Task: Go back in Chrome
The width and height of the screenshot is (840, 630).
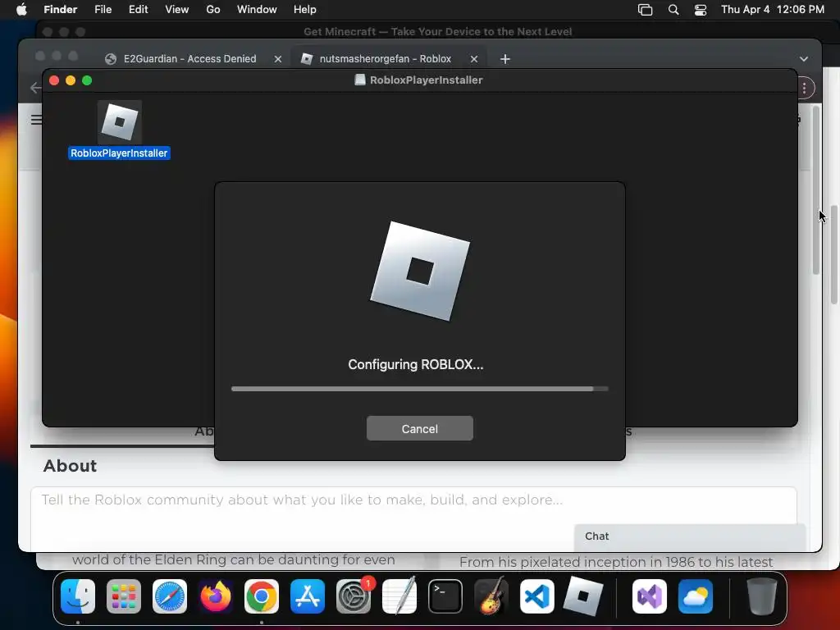Action: point(35,88)
